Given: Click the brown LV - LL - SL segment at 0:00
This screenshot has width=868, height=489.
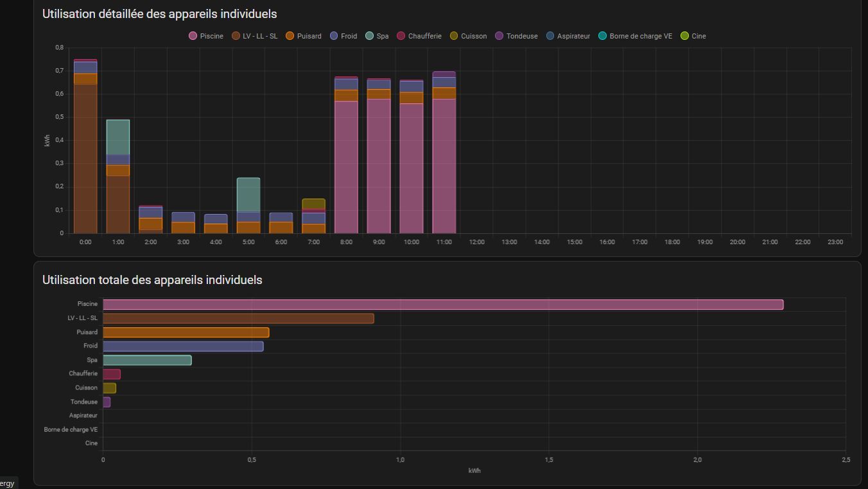Looking at the screenshot, I should pos(85,159).
